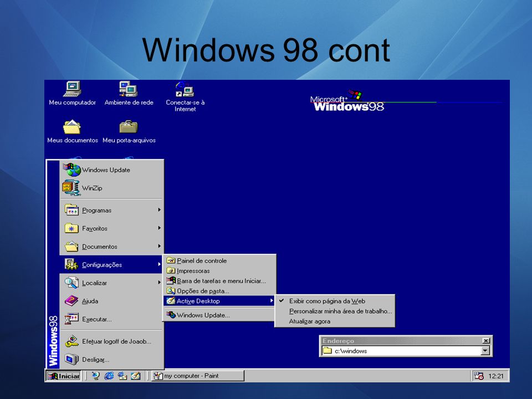Select Windows Update... in Configurações submenu

click(219, 315)
